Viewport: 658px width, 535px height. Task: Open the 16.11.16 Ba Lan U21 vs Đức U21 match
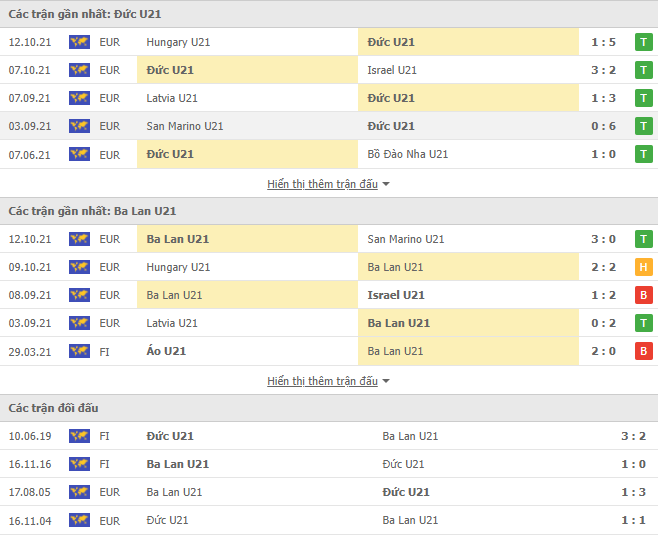coord(329,464)
